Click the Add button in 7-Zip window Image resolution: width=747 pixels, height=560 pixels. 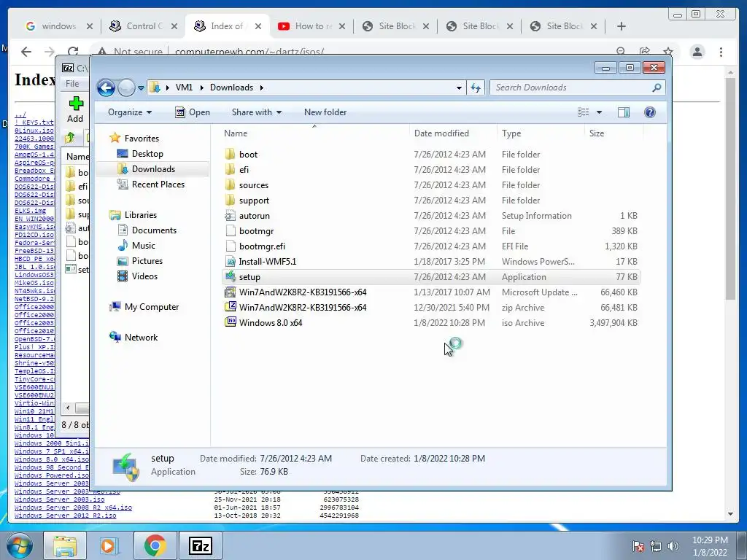(x=75, y=109)
